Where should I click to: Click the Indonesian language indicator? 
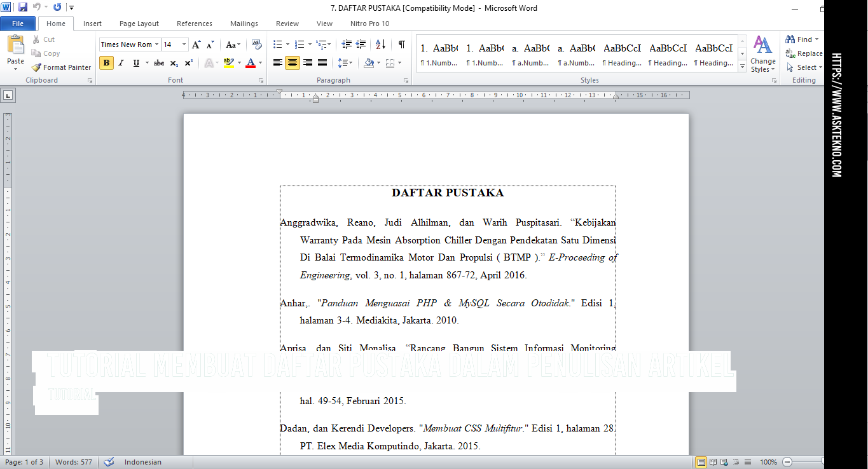[143, 462]
